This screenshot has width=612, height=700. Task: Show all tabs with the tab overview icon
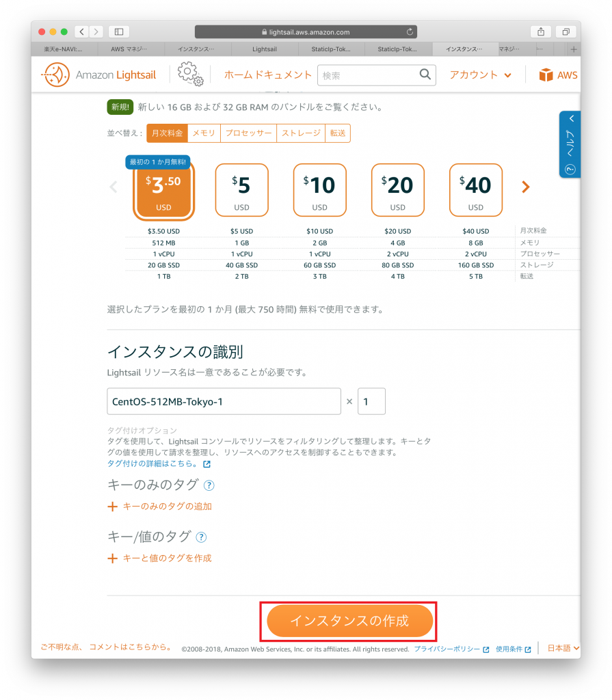(566, 31)
